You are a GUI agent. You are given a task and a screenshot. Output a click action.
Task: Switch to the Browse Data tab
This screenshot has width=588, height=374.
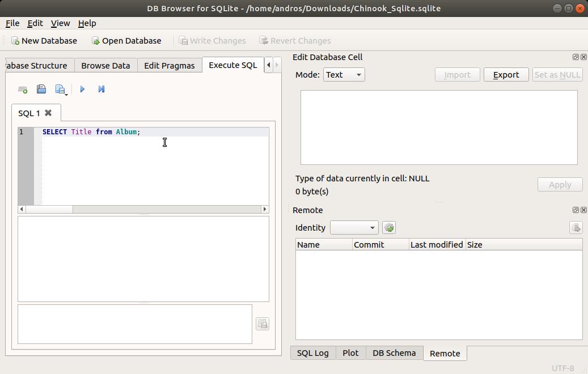click(x=105, y=65)
